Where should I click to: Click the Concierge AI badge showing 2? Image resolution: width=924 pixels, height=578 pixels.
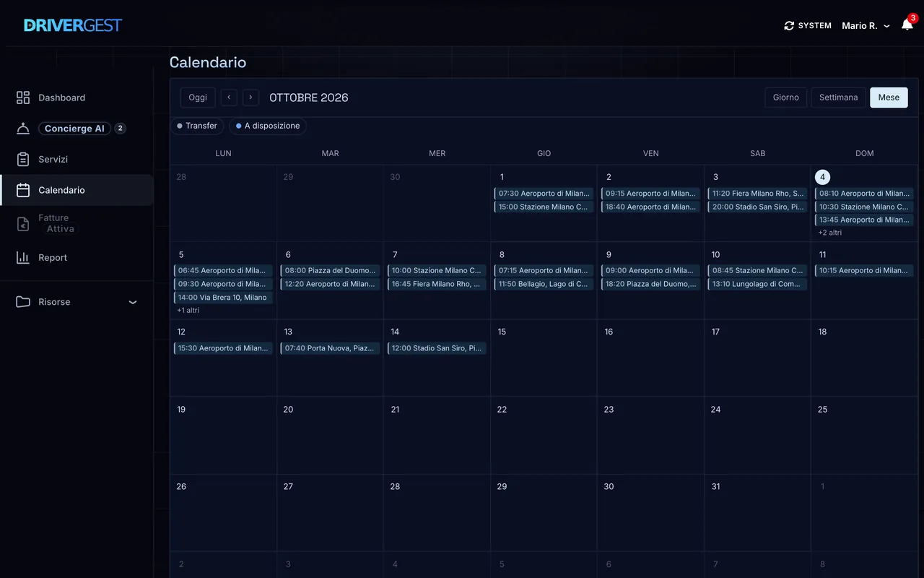pyautogui.click(x=121, y=129)
